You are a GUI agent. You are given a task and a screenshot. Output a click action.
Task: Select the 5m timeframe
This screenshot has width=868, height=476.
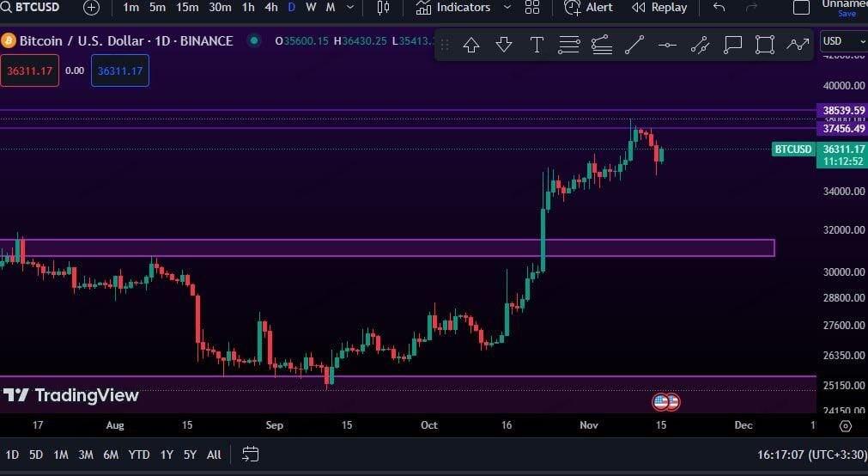(157, 7)
